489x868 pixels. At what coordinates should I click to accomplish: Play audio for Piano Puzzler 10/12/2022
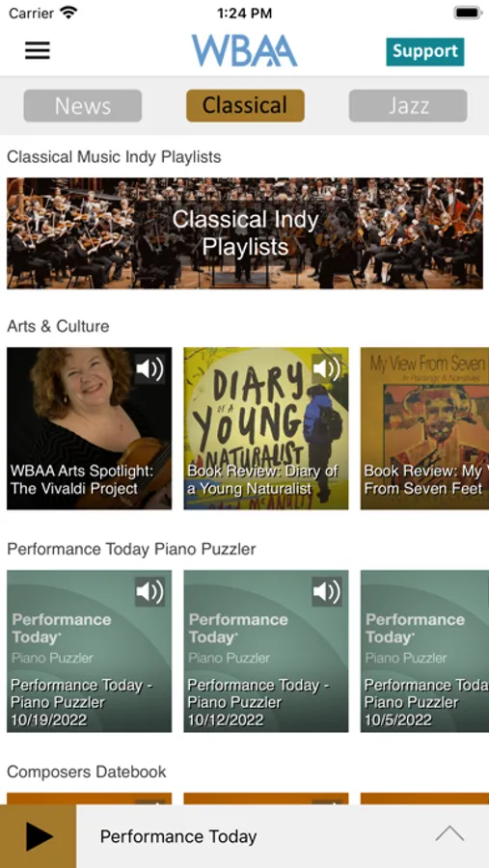coord(327,592)
